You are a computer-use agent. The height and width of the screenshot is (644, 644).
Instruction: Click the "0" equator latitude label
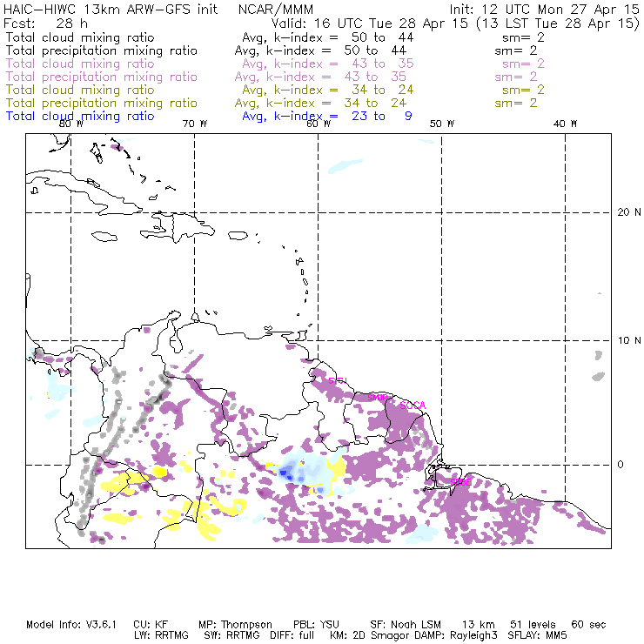click(x=621, y=465)
